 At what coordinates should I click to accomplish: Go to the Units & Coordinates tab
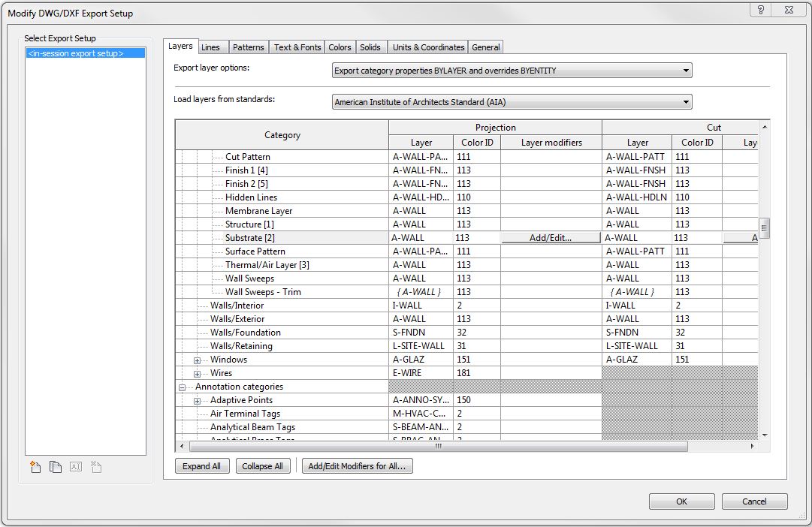428,47
